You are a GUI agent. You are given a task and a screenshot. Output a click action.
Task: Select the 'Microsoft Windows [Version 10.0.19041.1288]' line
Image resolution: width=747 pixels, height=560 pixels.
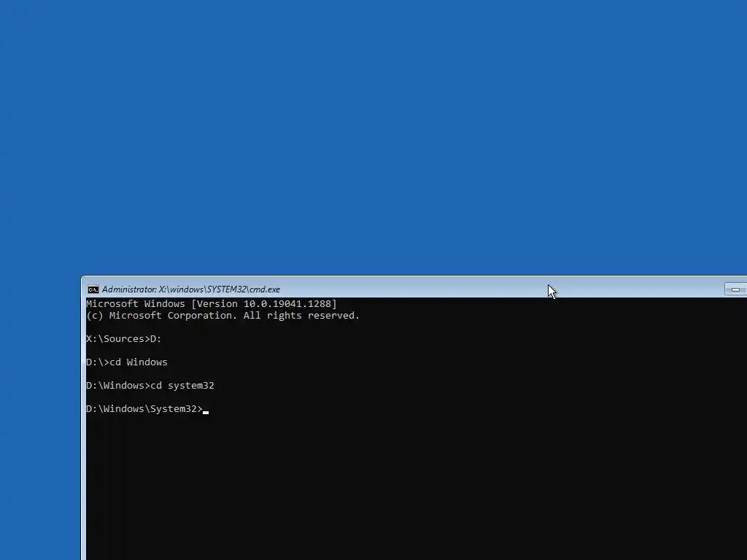point(212,304)
